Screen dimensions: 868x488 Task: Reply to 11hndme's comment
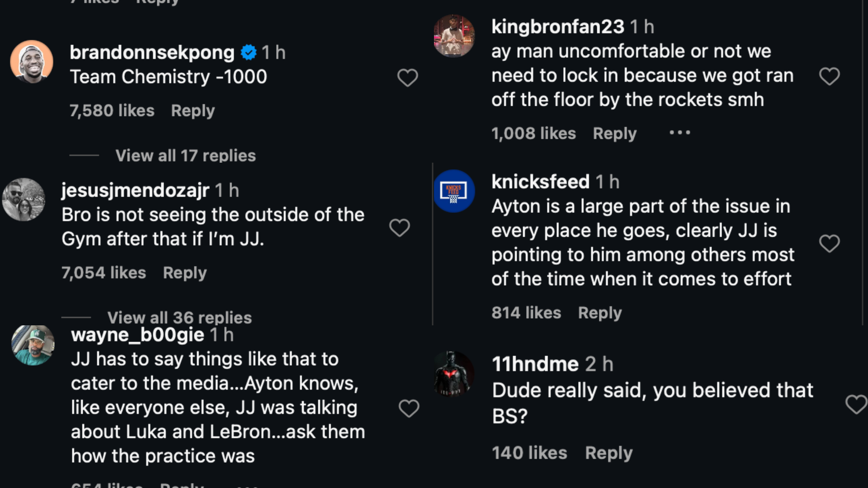pyautogui.click(x=609, y=453)
